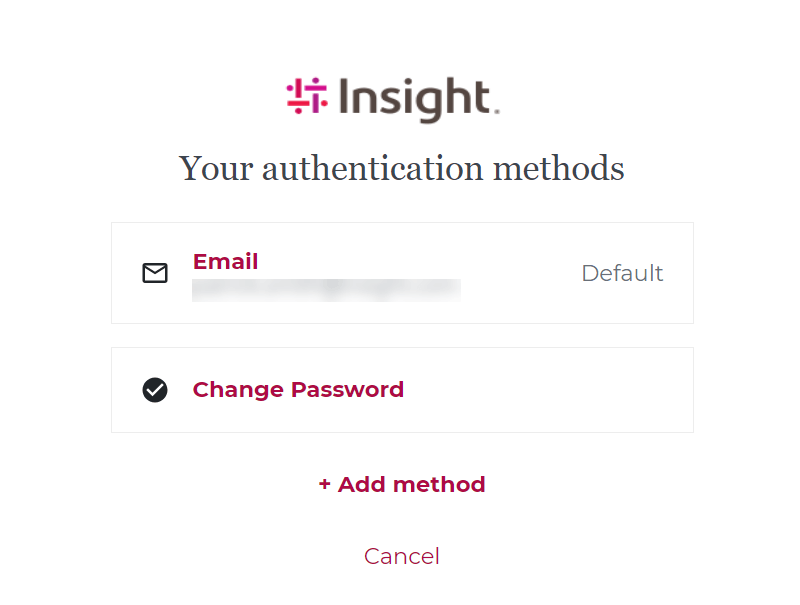Select the Email authentication method row
This screenshot has width=800, height=605.
coord(402,273)
